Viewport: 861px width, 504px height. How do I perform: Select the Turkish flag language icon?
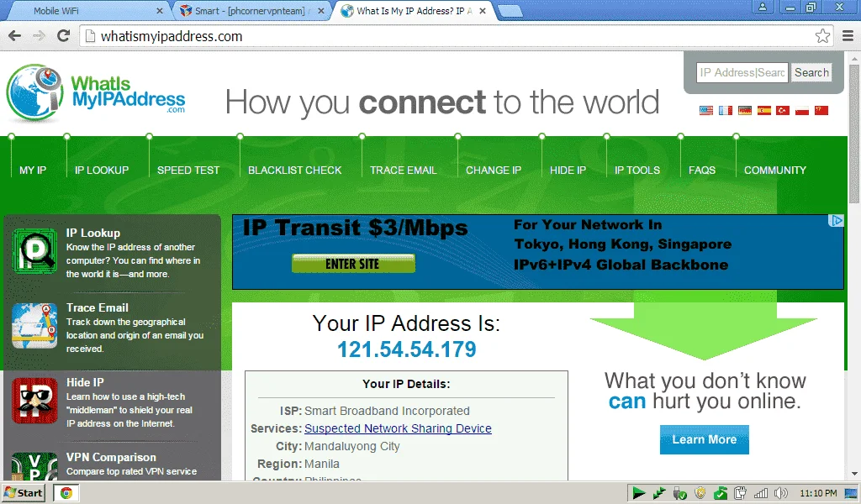(783, 110)
